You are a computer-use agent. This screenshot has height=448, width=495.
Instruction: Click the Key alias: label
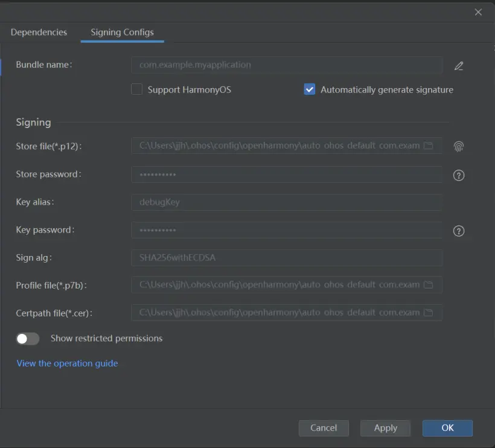click(35, 202)
